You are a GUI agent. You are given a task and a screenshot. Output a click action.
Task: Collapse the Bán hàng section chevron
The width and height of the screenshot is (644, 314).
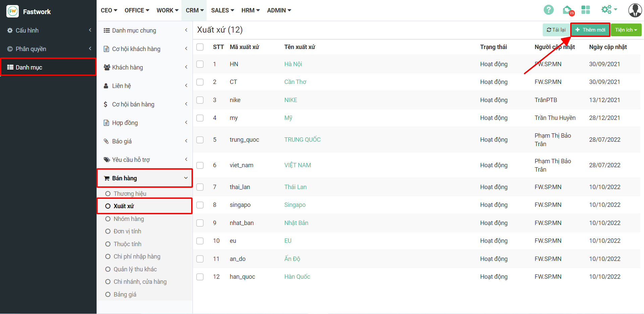[x=186, y=178]
